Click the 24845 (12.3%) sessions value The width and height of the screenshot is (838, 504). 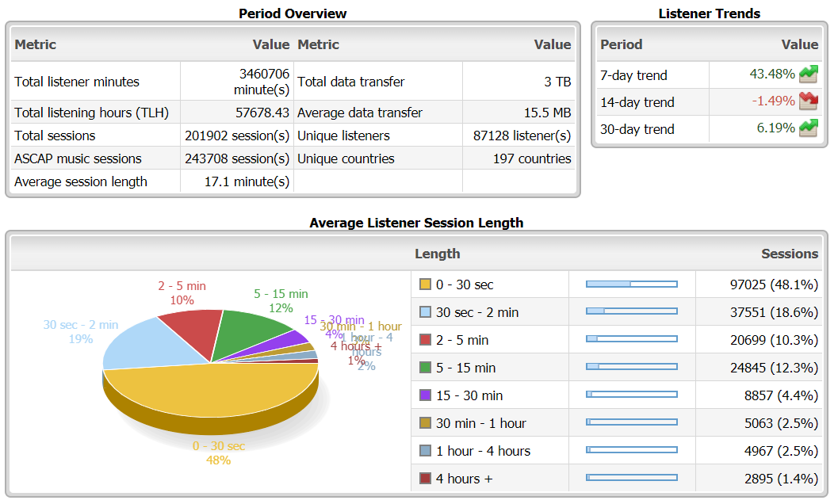[774, 368]
